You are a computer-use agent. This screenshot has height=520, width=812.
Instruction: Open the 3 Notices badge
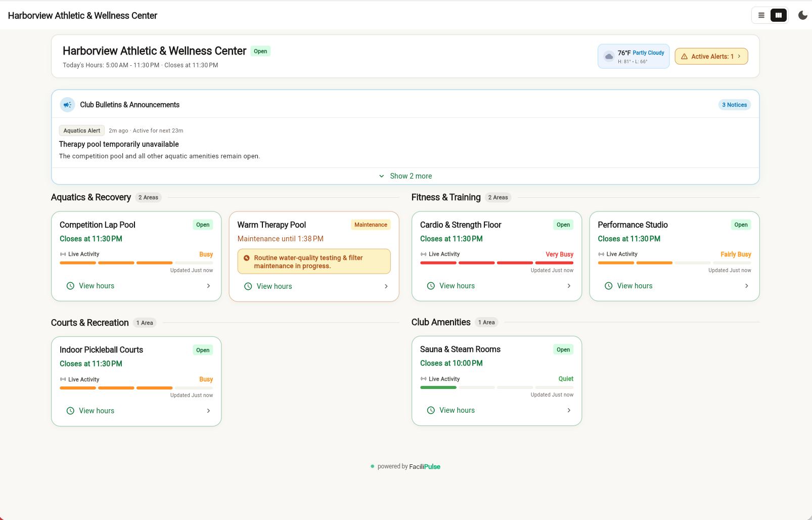coord(734,105)
